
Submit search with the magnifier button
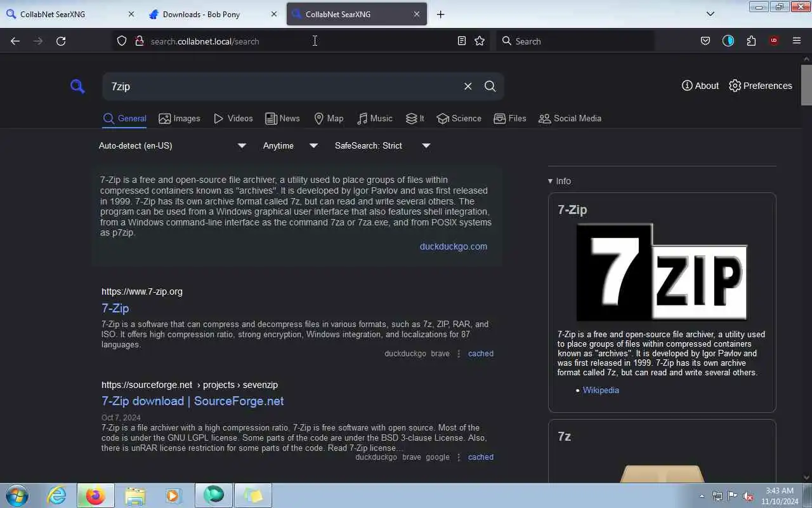click(x=490, y=86)
